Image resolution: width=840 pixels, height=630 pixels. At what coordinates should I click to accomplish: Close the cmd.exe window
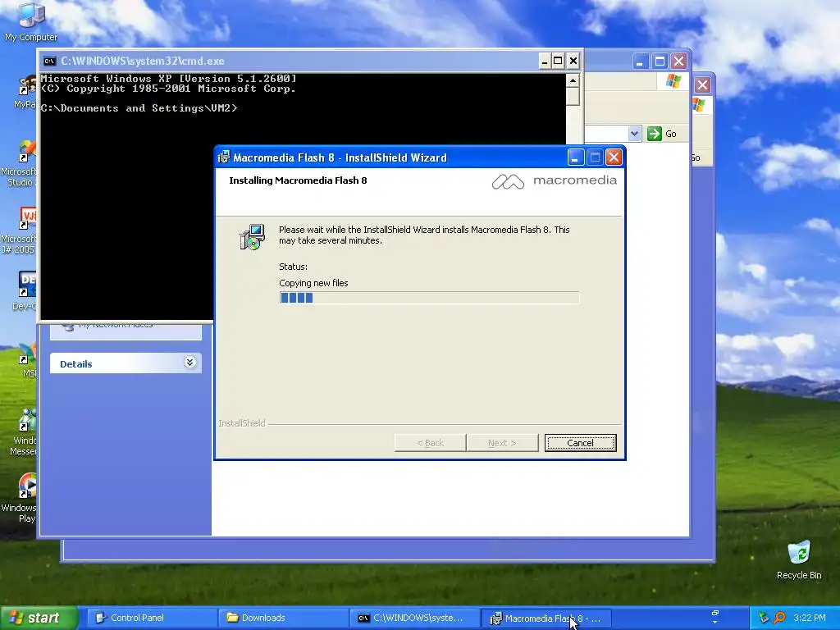pyautogui.click(x=573, y=61)
